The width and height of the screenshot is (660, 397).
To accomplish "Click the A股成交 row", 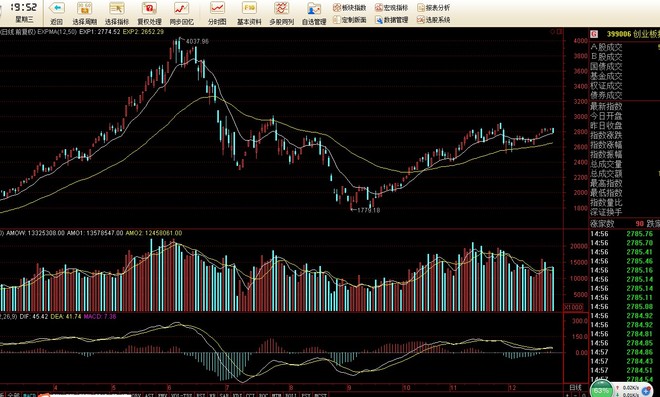I will click(x=606, y=47).
